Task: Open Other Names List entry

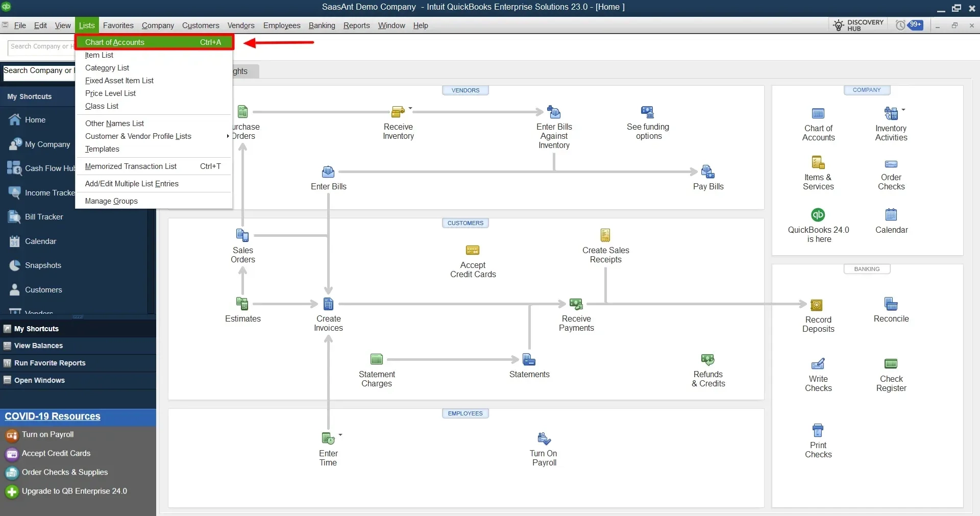Action: point(154,124)
